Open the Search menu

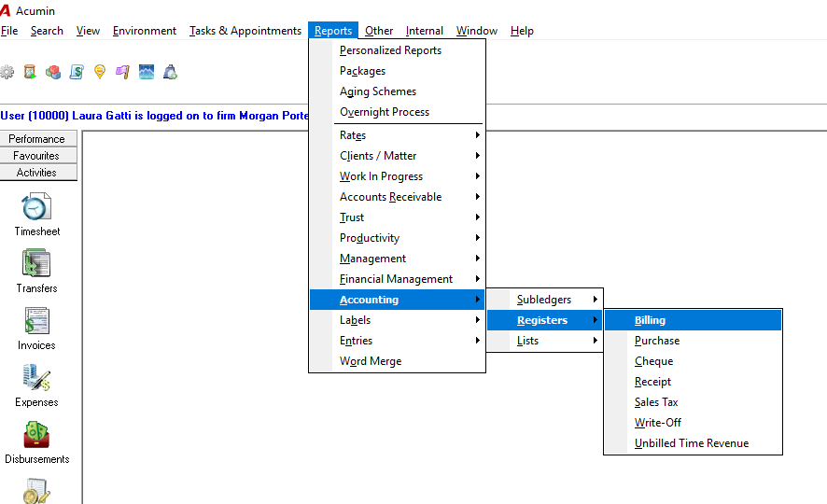[47, 31]
